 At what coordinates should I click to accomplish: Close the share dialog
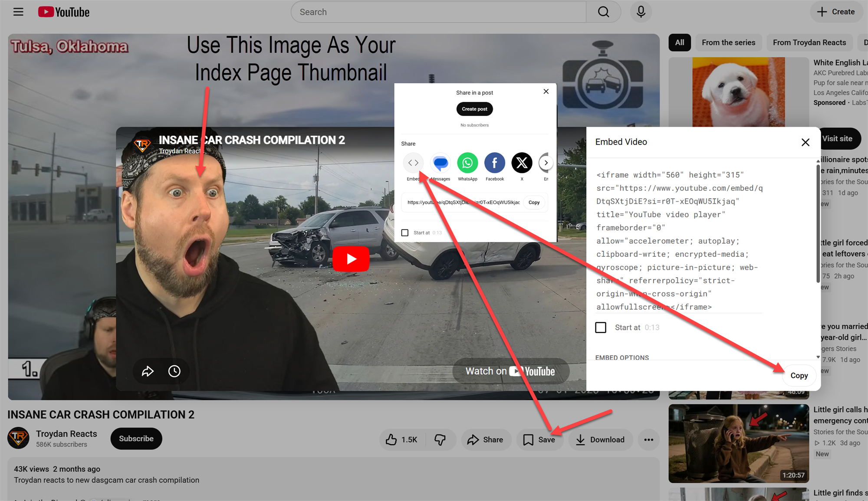click(x=546, y=92)
